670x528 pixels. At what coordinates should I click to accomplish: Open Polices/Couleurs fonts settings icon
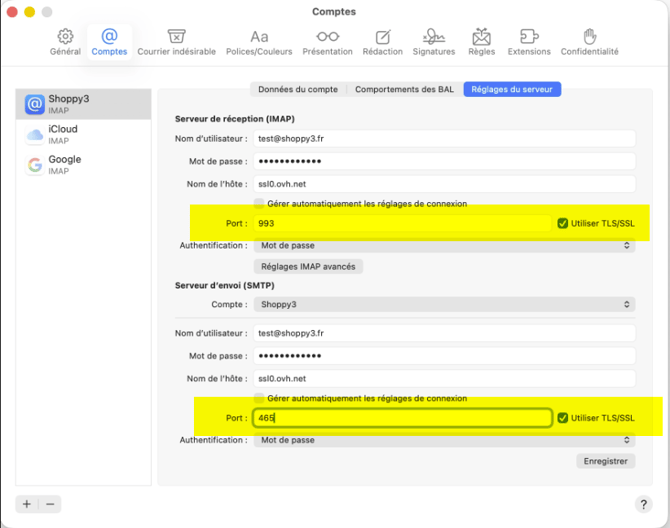click(x=259, y=37)
